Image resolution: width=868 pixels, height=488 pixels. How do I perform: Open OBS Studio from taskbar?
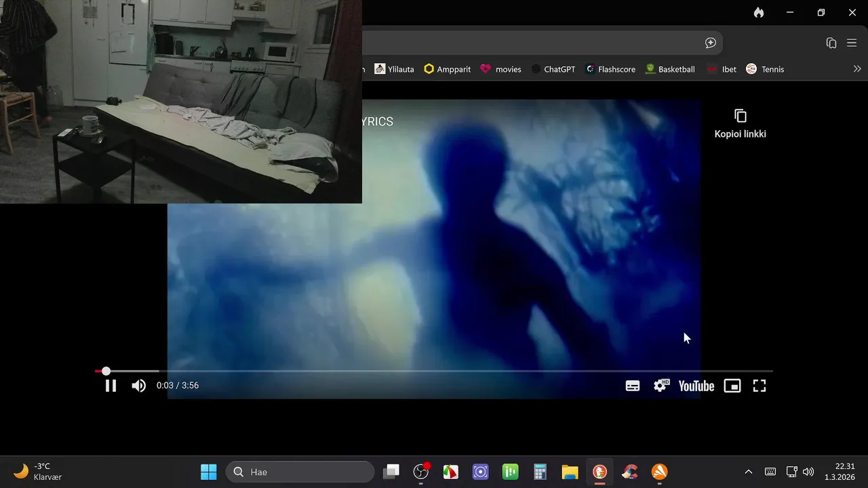coord(421,472)
